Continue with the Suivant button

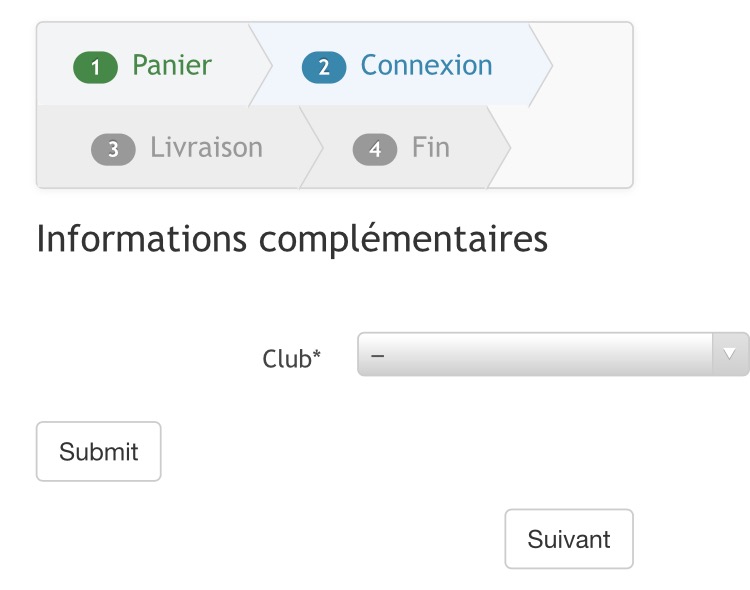[x=568, y=539]
